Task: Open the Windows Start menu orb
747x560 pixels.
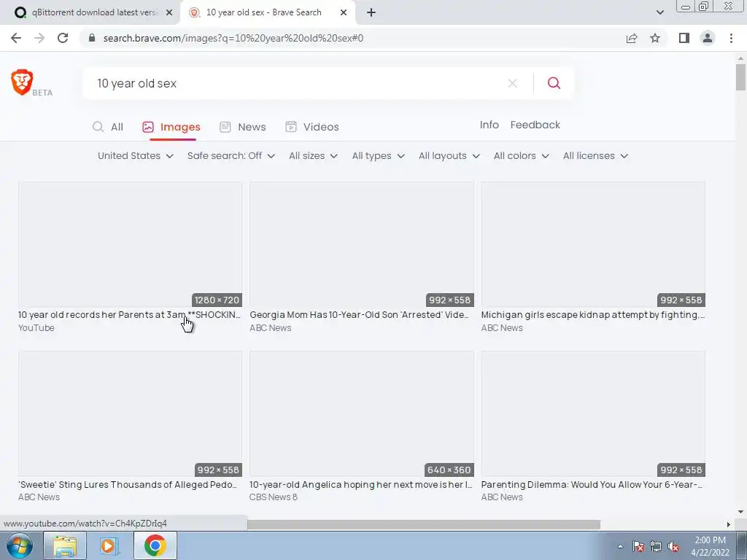Action: [x=20, y=545]
